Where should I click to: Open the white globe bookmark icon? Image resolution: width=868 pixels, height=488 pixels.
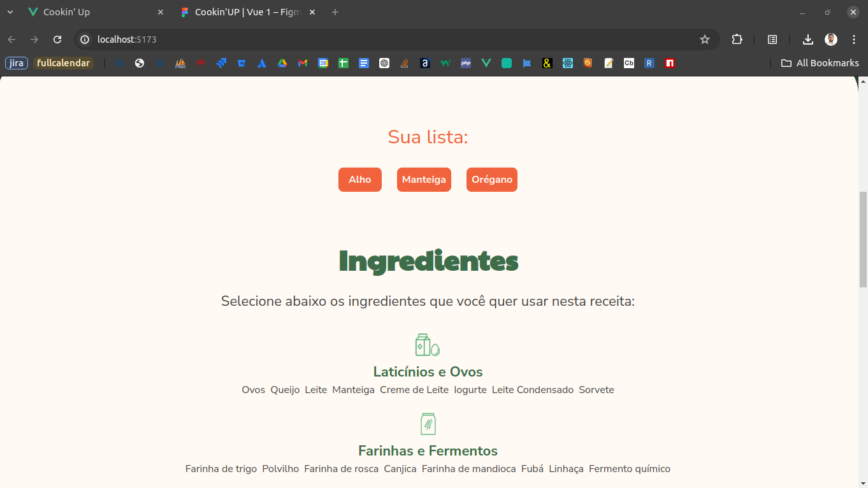pos(140,63)
